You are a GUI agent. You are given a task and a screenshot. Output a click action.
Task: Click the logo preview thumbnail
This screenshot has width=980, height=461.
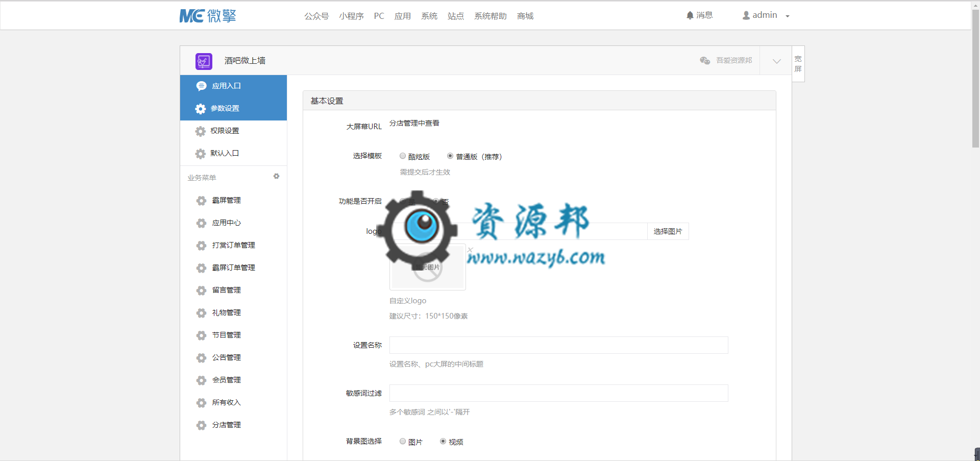428,267
